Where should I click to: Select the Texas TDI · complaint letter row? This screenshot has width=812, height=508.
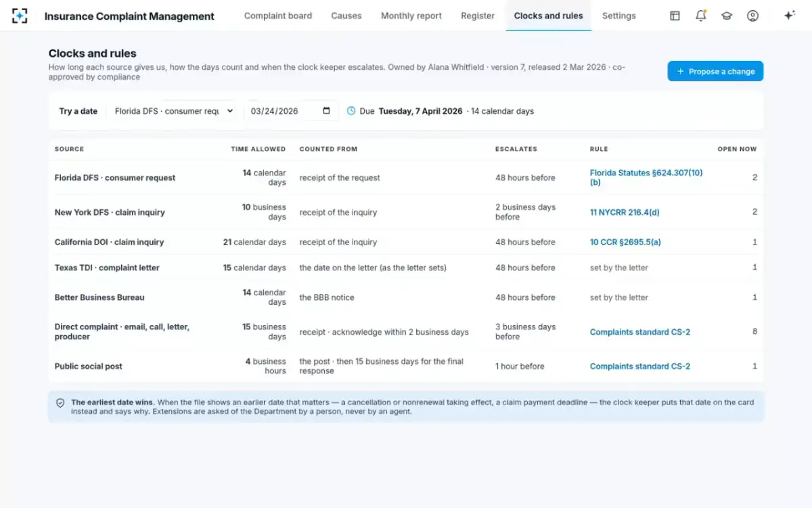pos(406,268)
